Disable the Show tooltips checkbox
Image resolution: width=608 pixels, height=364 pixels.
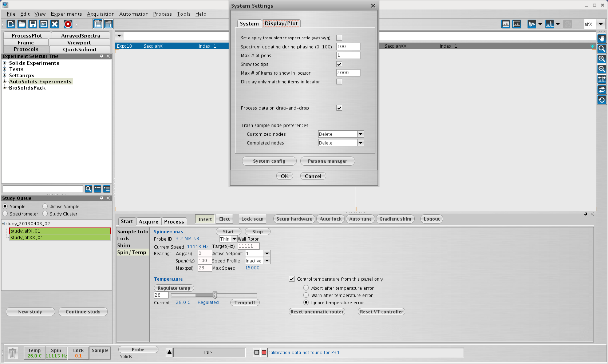[x=339, y=64]
